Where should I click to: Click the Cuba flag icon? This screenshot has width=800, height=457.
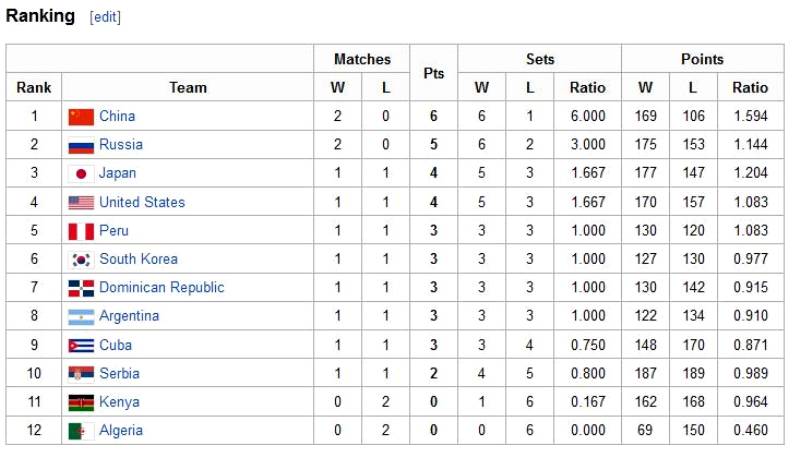coord(81,345)
